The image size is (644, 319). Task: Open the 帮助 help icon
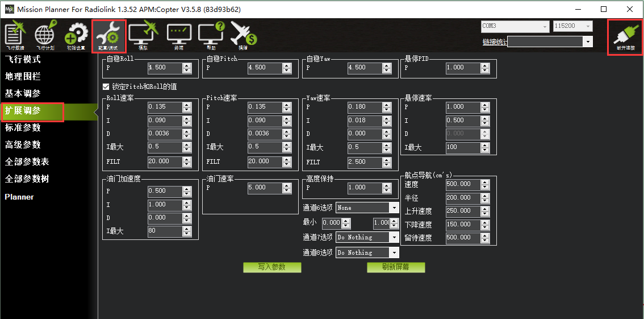pos(211,36)
